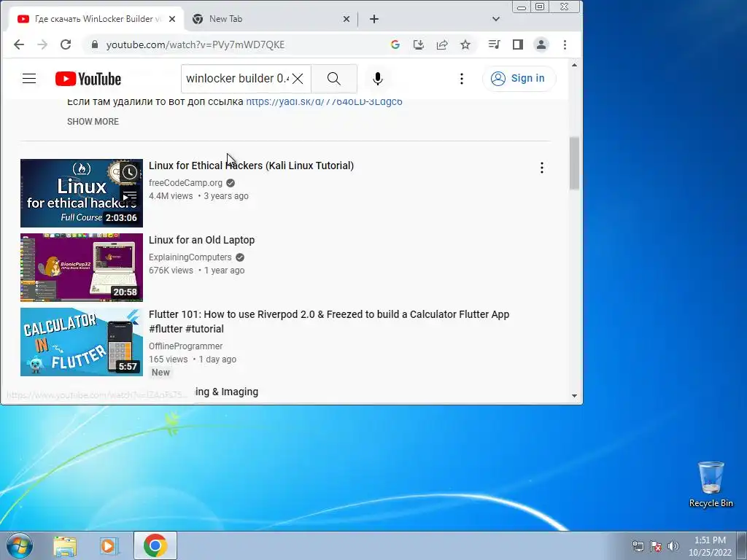
Task: Click the page's vertical scrollbar thumb
Action: click(x=575, y=163)
